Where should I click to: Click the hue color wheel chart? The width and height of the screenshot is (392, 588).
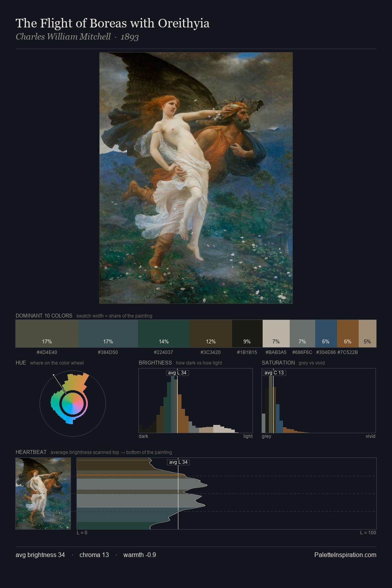[73, 403]
